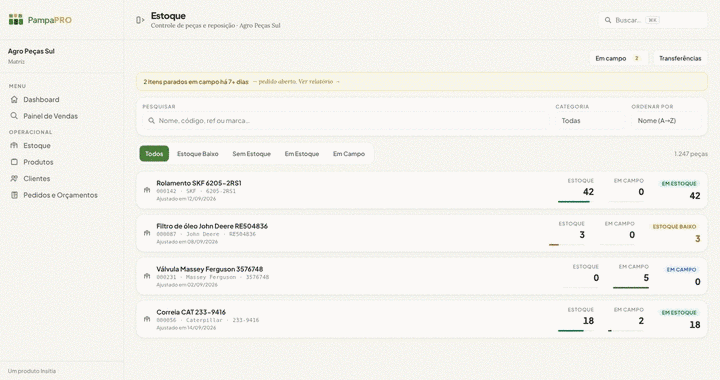Click the Em Campo value 5 for Válvula
The image size is (720, 380).
click(x=646, y=278)
